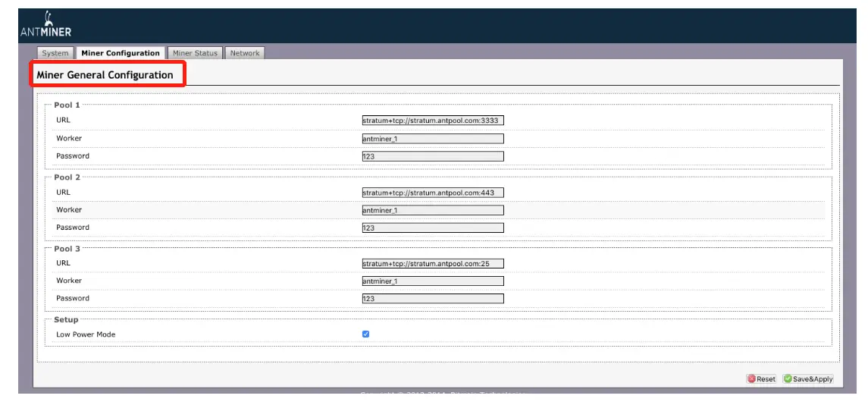Click the Pool 3 Password input field

(433, 299)
